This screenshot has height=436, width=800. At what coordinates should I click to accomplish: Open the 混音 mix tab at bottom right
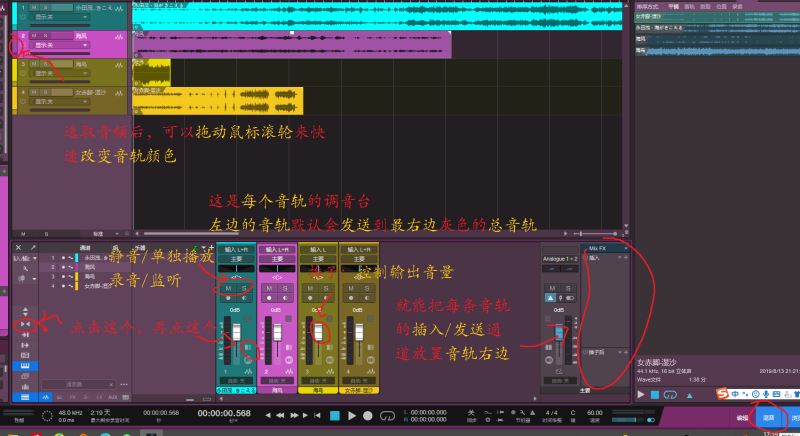point(769,417)
